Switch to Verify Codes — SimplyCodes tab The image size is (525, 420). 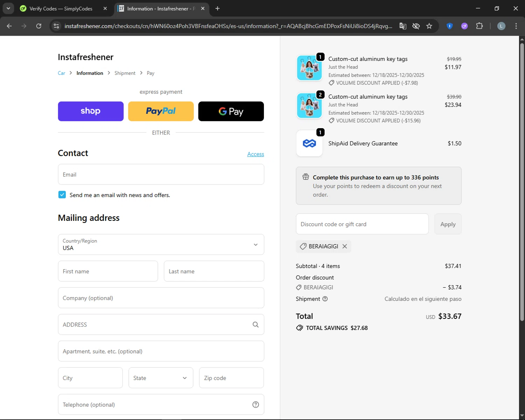61,8
